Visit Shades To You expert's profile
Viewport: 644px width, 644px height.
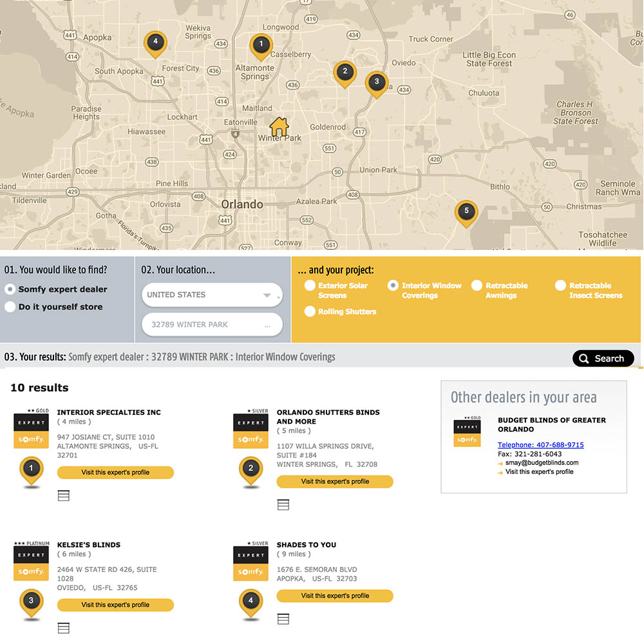click(335, 596)
